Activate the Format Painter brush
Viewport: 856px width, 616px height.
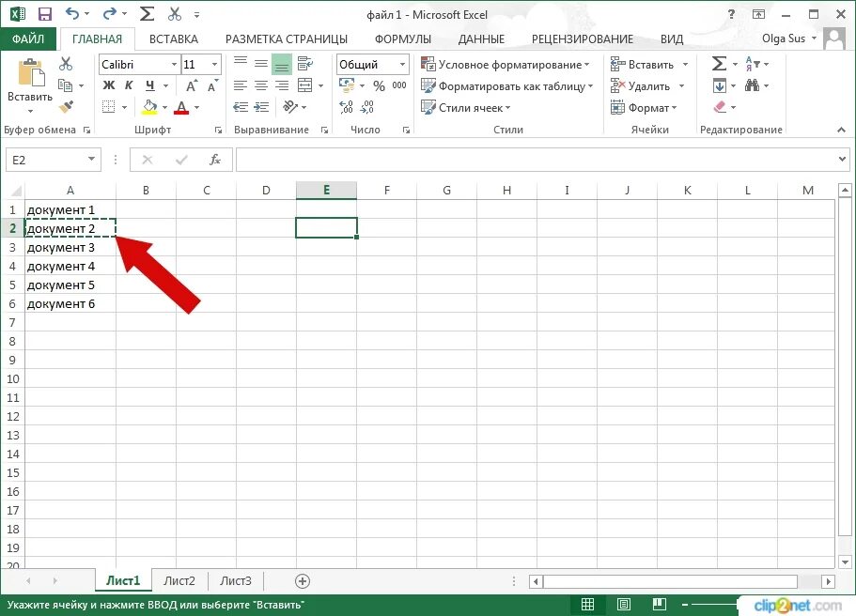click(66, 106)
